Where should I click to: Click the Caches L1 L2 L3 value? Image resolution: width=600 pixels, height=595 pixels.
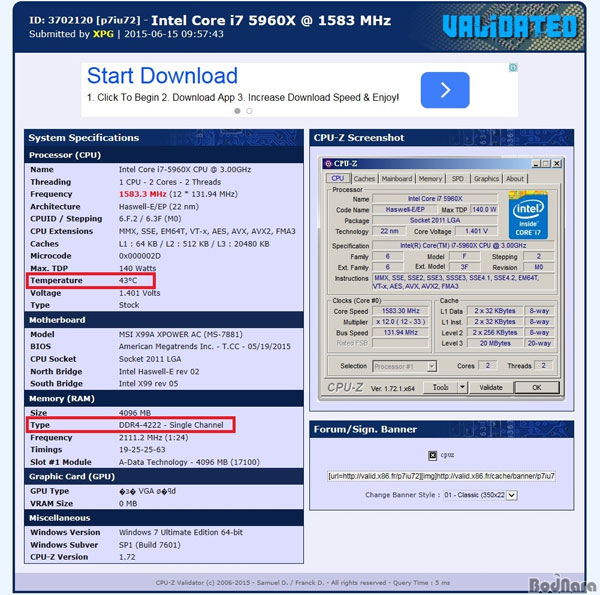coord(194,244)
